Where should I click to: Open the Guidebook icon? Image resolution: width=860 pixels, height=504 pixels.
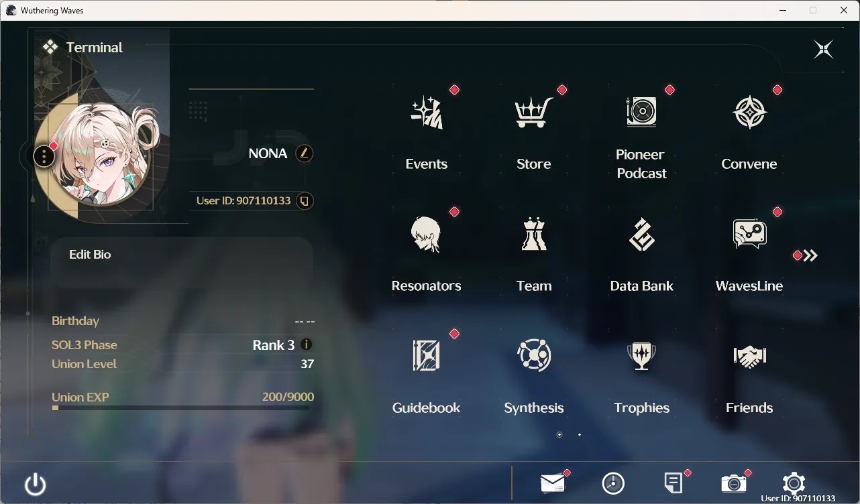427,356
